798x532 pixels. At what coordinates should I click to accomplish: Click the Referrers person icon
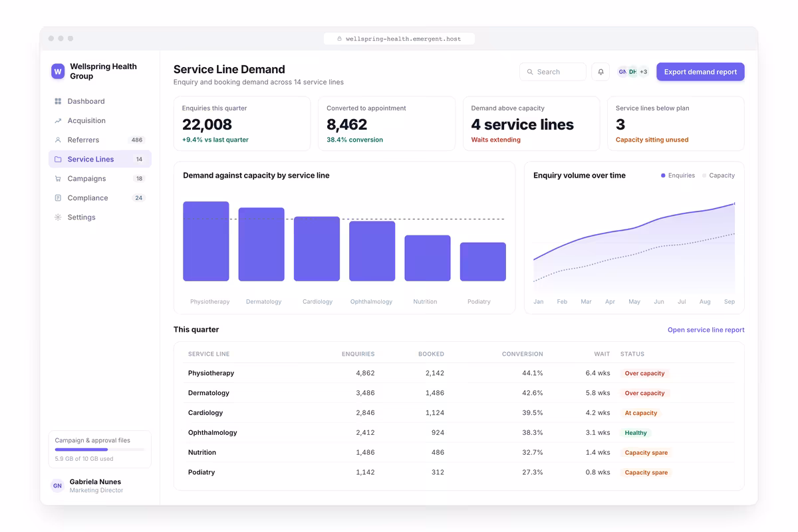pyautogui.click(x=58, y=140)
